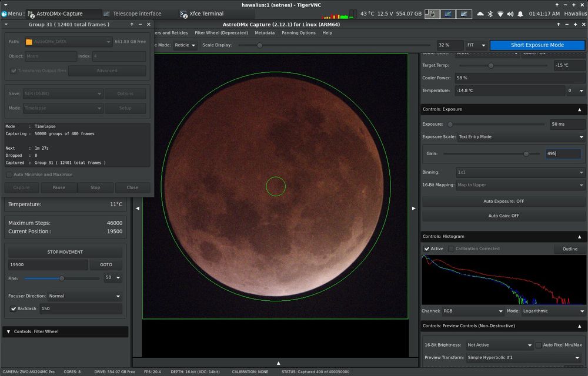588x376 pixels.
Task: Click the Close button in capture dialog
Action: 132,187
